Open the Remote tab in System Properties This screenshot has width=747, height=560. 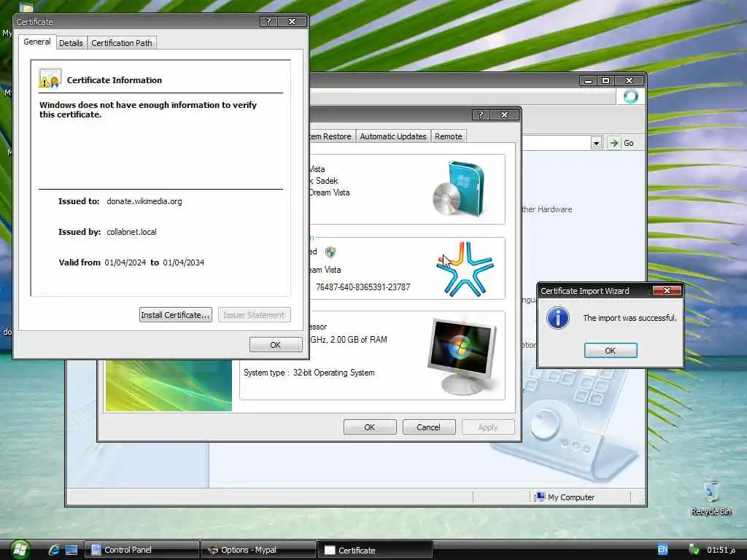pyautogui.click(x=449, y=136)
